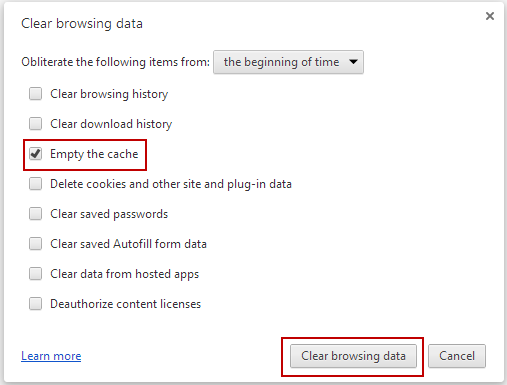Open the Learn more link
507x385 pixels.
(51, 356)
